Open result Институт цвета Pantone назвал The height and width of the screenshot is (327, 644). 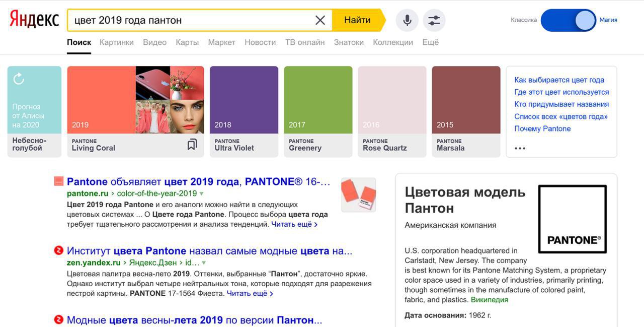(x=210, y=250)
